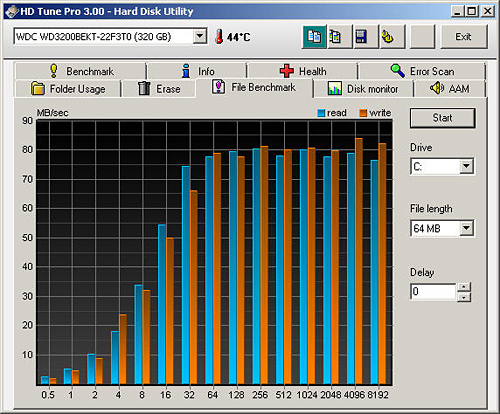Expand the File length dropdown

click(466, 228)
